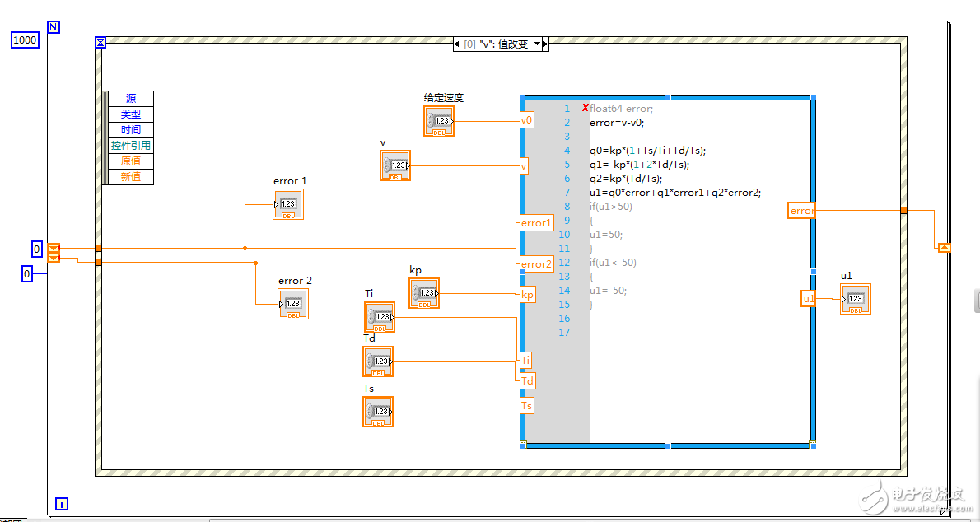980x522 pixels.
Task: Click the right output tunnel of event structure
Action: 903,210
